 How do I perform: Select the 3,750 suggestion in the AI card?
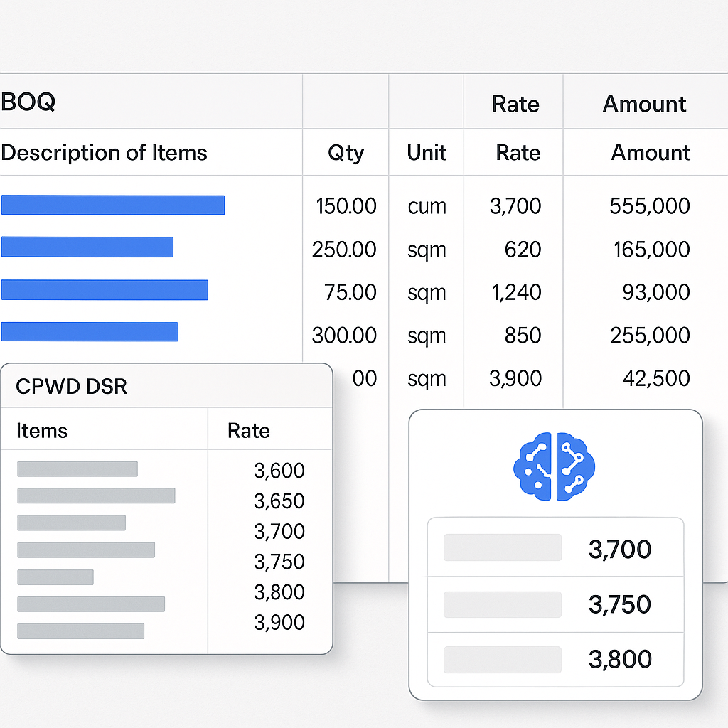[555, 604]
